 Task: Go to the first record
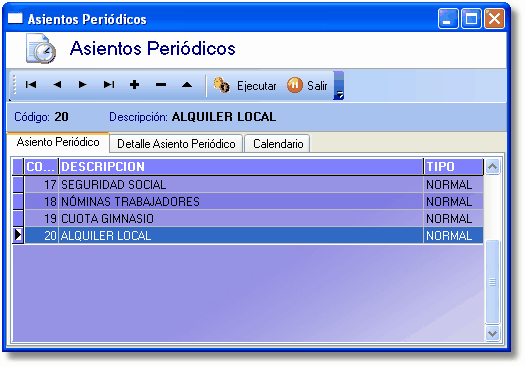(31, 85)
